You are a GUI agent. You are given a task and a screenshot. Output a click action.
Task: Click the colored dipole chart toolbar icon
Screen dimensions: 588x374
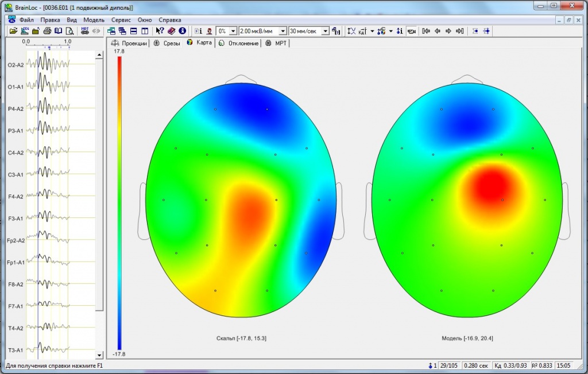click(381, 31)
